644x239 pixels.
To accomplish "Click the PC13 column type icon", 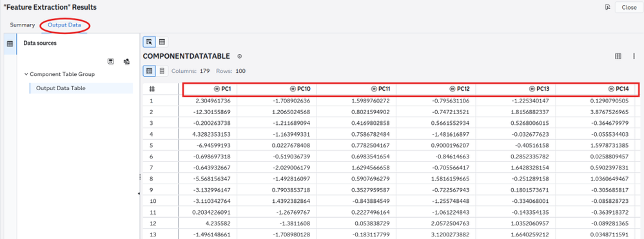I will point(532,89).
